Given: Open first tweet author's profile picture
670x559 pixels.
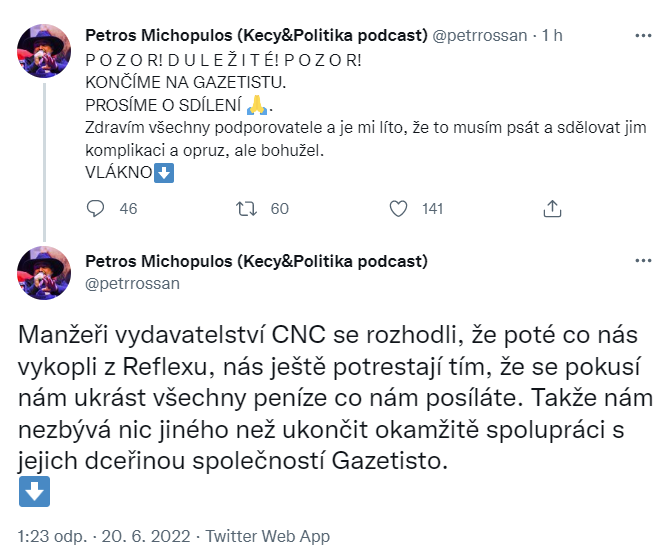Looking at the screenshot, I should click(45, 52).
